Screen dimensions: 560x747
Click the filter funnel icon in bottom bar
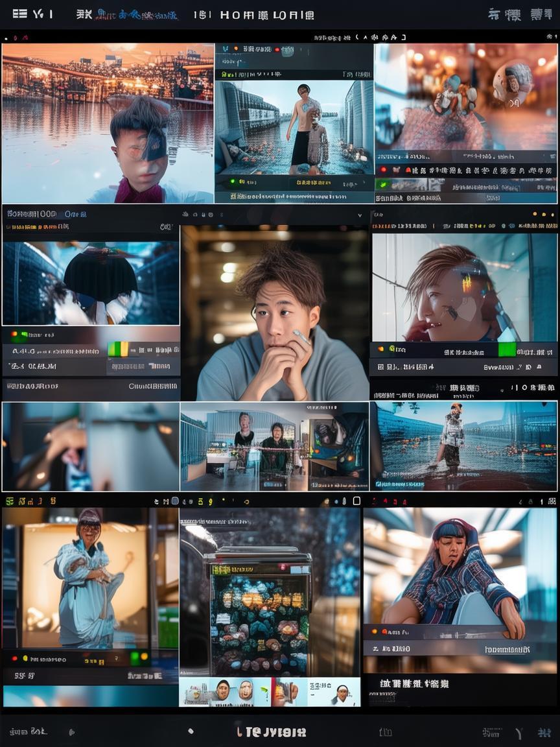[x=519, y=733]
